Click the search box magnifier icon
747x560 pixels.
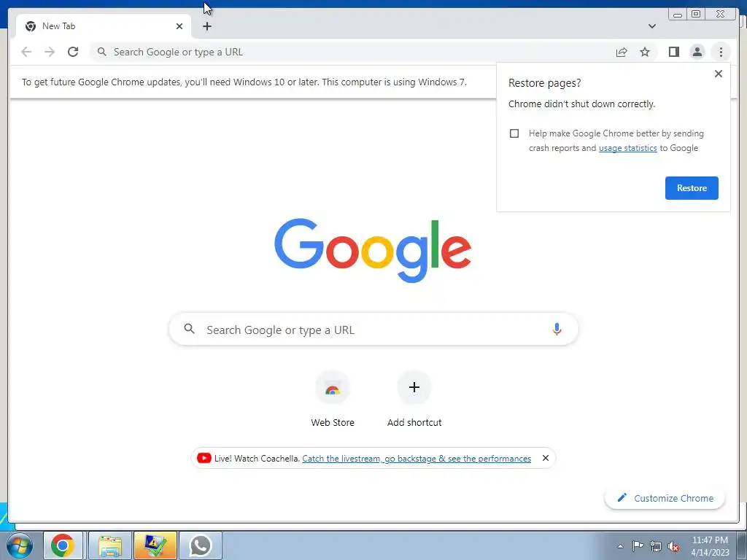tap(189, 329)
